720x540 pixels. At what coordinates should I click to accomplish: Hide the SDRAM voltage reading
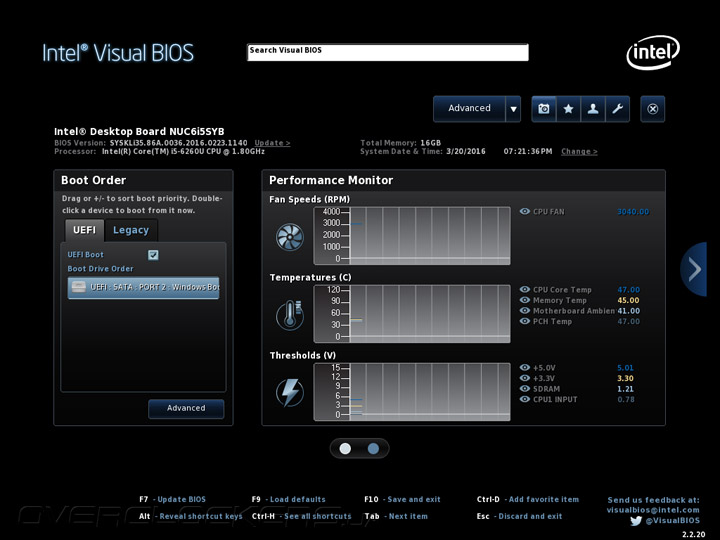[x=524, y=388]
